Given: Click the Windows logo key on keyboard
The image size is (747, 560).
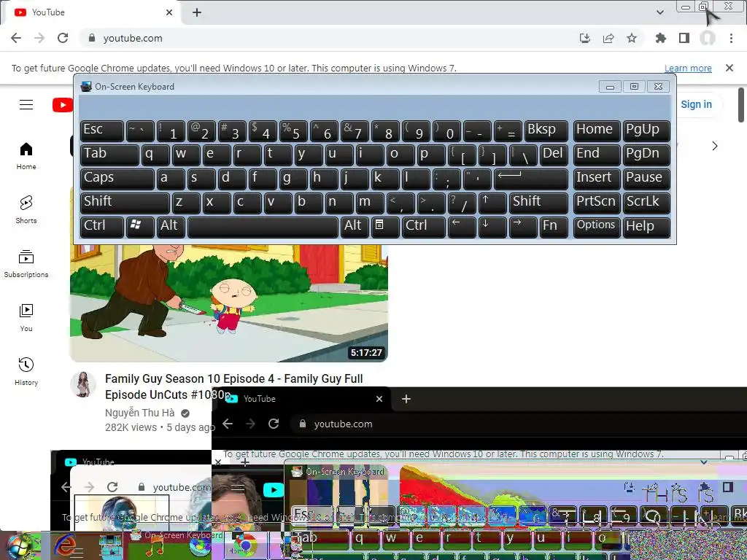Looking at the screenshot, I should point(140,226).
